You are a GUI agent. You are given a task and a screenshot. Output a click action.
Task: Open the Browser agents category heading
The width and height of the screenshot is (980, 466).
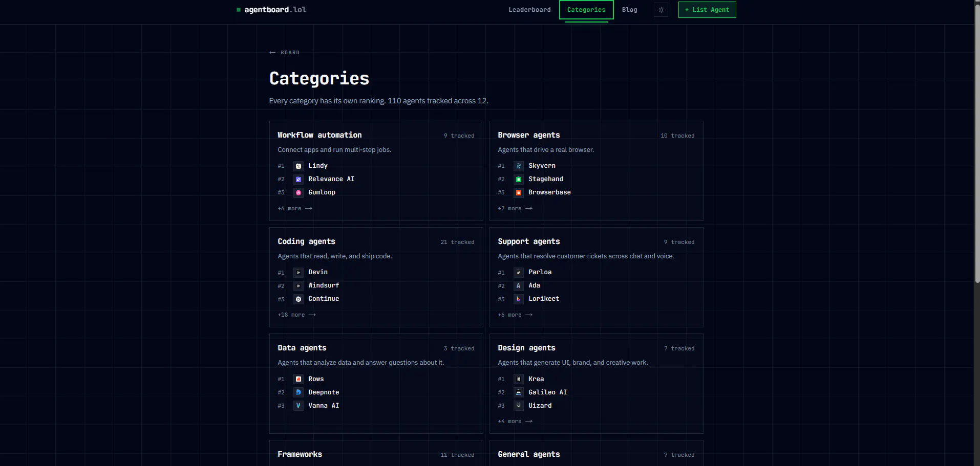[529, 135]
